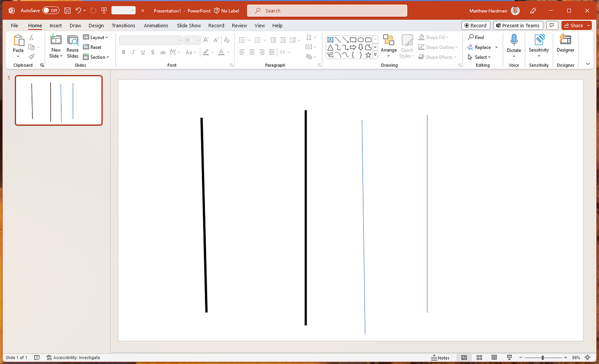Screen dimensions: 599x364
Task: Click the Present in Teams button
Action: 518,25
